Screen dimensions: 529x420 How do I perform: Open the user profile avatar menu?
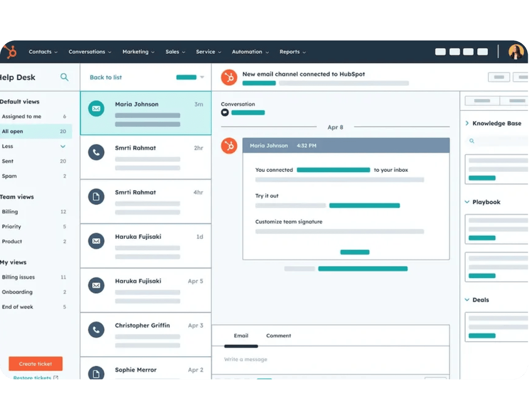516,52
